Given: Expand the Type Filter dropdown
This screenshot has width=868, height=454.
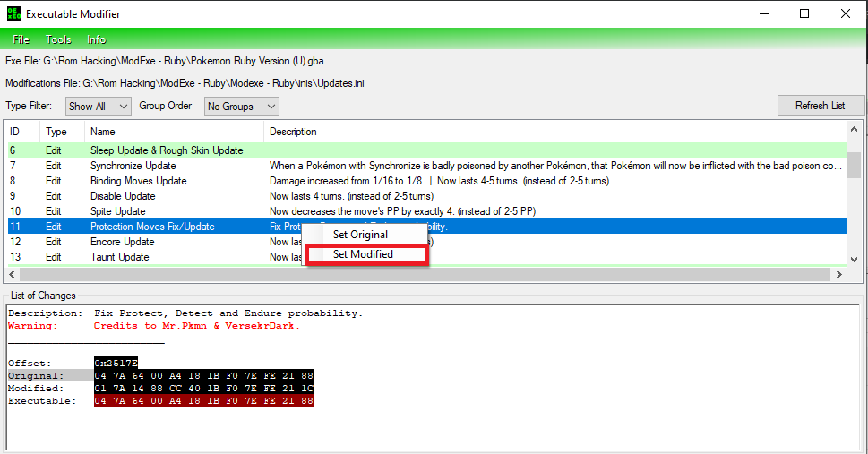Looking at the screenshot, I should pos(98,106).
